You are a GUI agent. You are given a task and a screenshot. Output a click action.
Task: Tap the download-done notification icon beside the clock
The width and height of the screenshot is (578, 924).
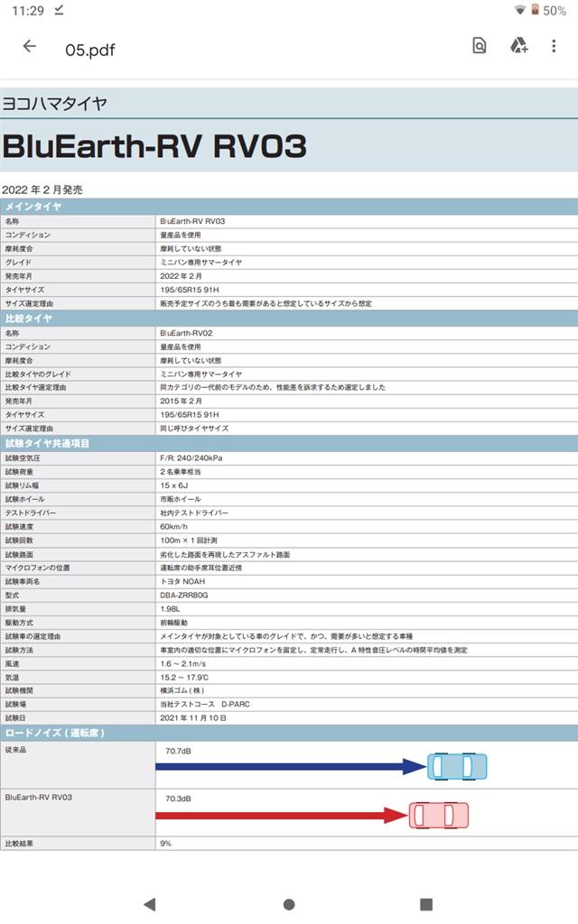[59, 10]
